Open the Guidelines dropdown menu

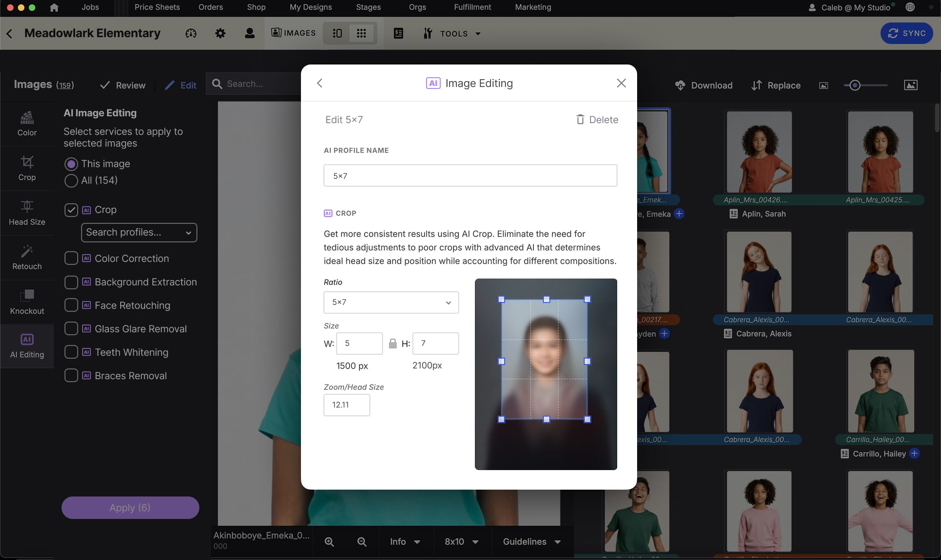click(x=532, y=541)
